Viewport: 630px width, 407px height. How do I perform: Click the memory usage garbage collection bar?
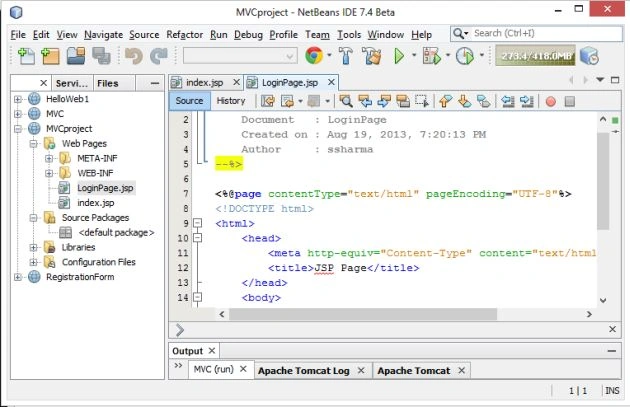point(536,56)
